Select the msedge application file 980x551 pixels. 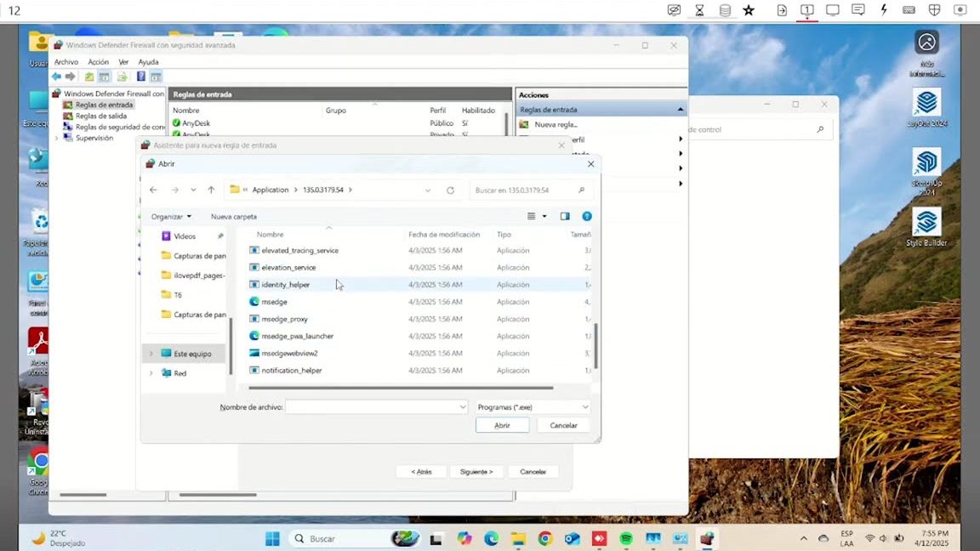(274, 302)
